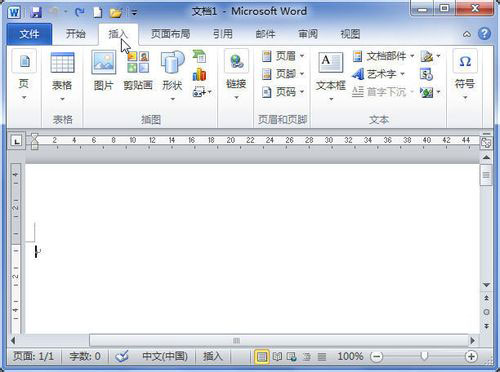
Task: Open the 文件 file menu
Action: pyautogui.click(x=29, y=34)
